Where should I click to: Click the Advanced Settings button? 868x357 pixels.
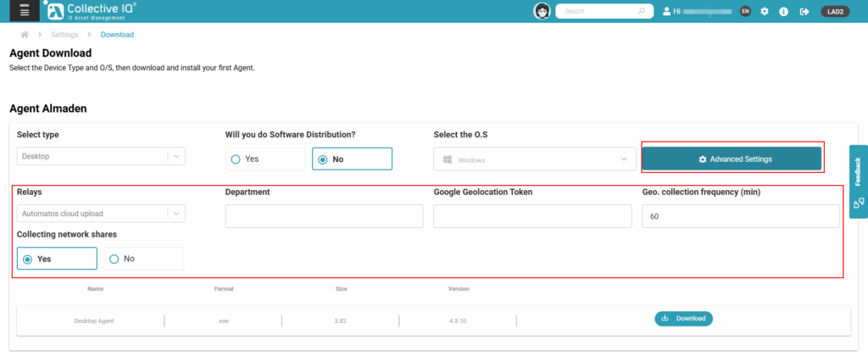pyautogui.click(x=731, y=159)
